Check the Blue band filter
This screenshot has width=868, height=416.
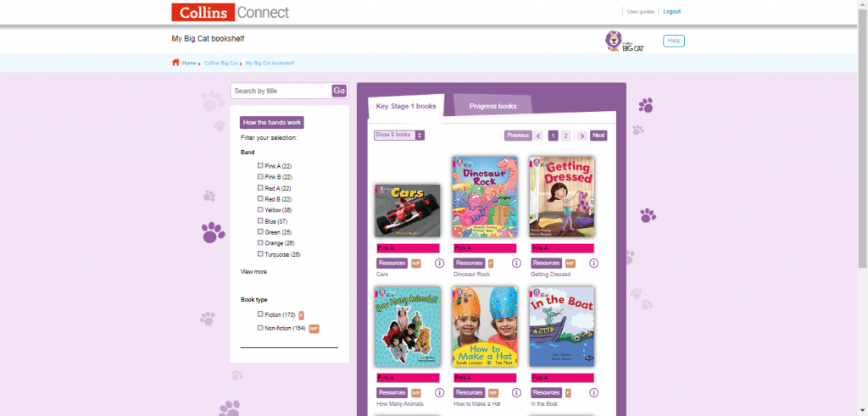(260, 221)
